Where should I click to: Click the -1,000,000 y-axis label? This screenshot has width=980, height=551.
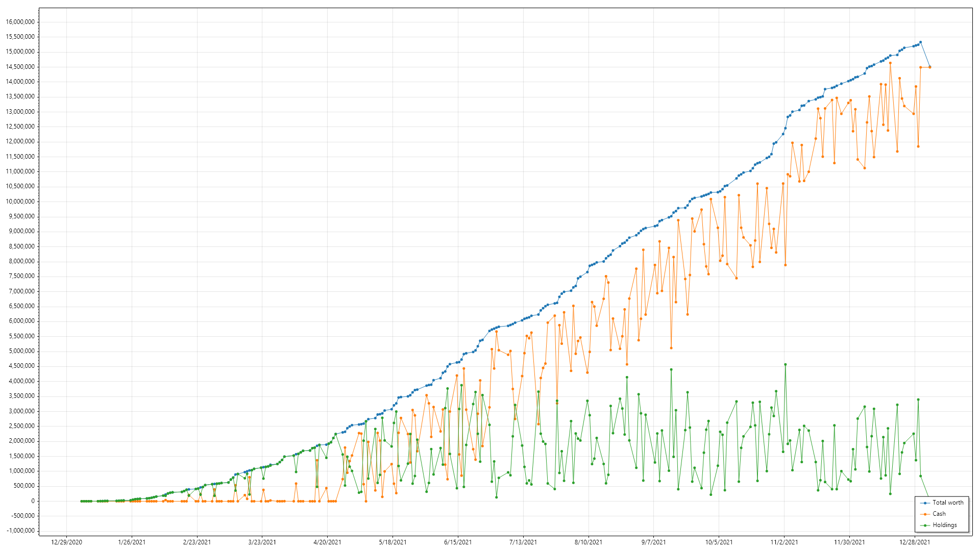[20, 531]
